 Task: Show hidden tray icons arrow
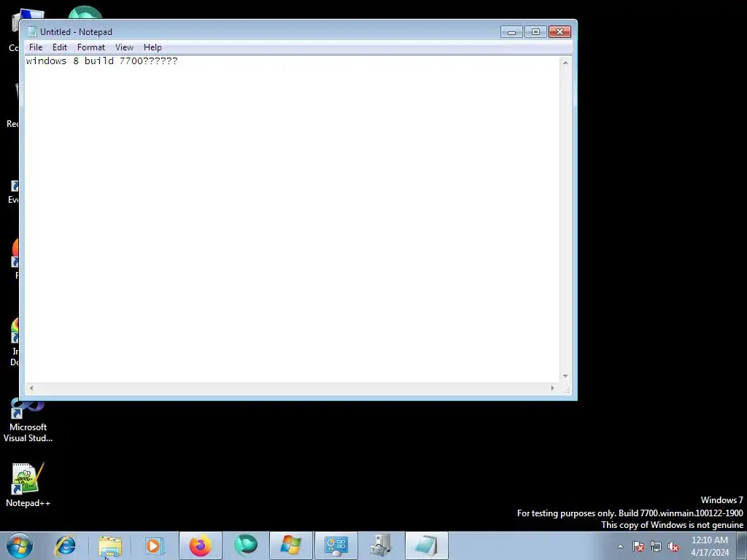[620, 546]
